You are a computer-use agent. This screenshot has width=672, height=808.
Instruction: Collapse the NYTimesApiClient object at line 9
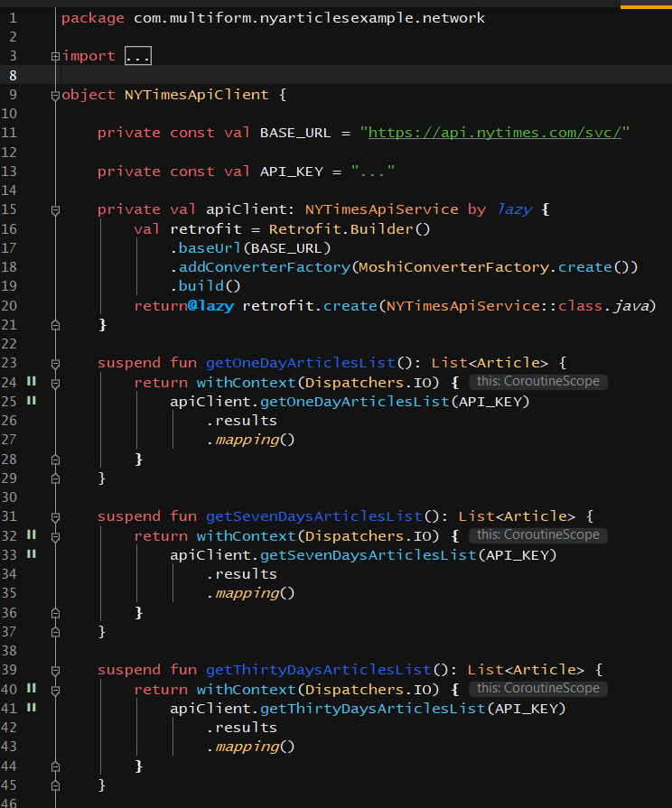[x=55, y=96]
